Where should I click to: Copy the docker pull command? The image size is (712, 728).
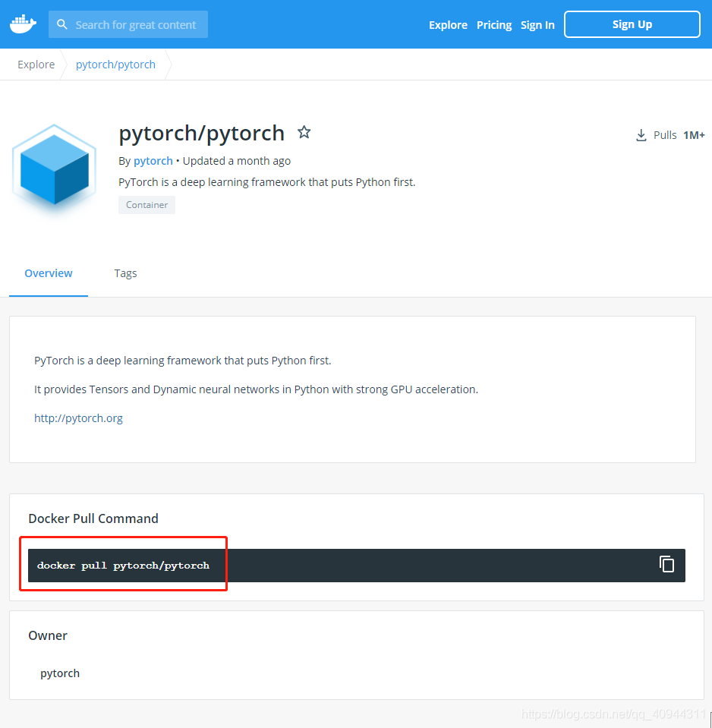(667, 564)
